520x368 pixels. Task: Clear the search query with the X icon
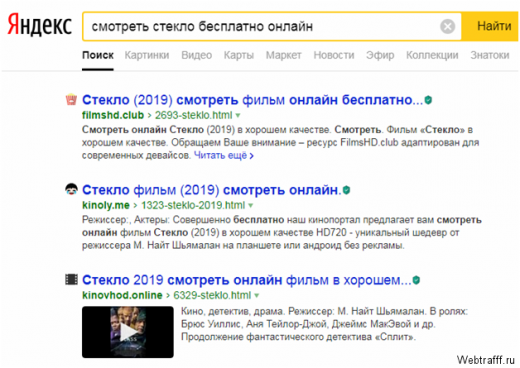[447, 26]
